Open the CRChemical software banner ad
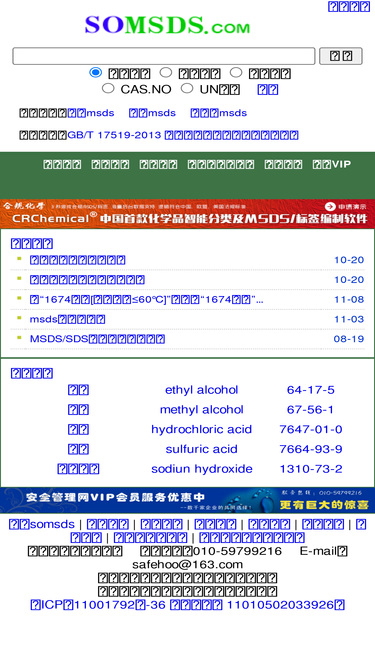This screenshot has width=375, height=667. click(188, 214)
